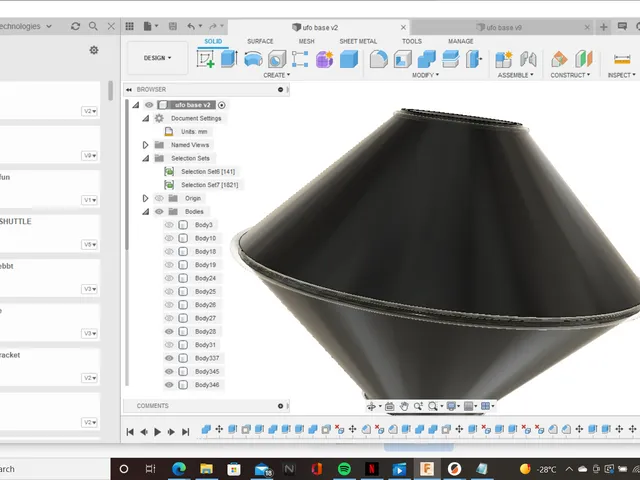
Task: Toggle visibility of Body3
Action: 169,225
